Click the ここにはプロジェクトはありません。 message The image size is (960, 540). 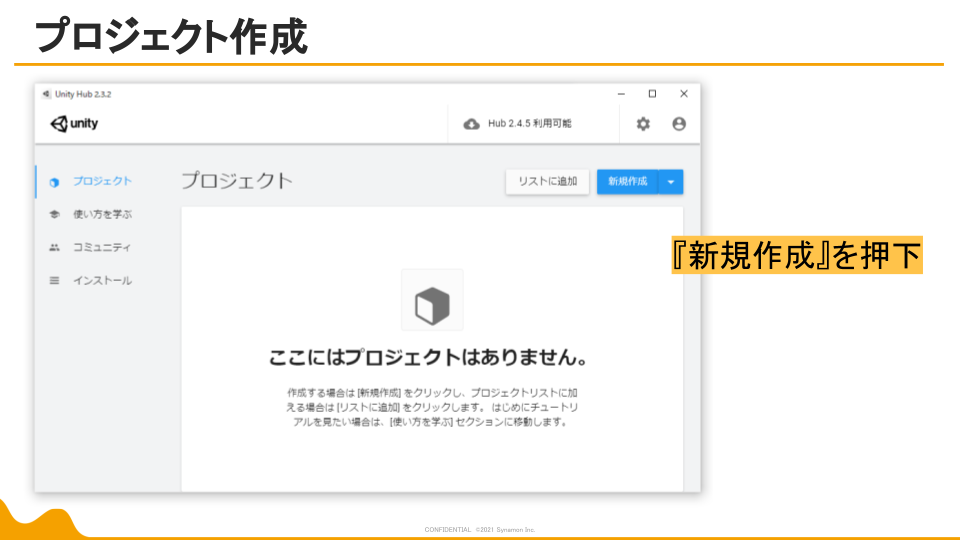[x=429, y=357]
